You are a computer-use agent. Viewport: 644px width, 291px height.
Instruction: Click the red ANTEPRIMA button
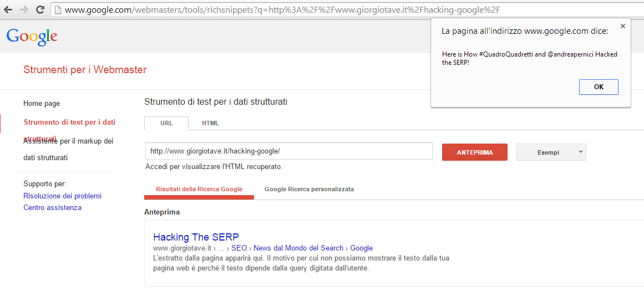pyautogui.click(x=475, y=152)
